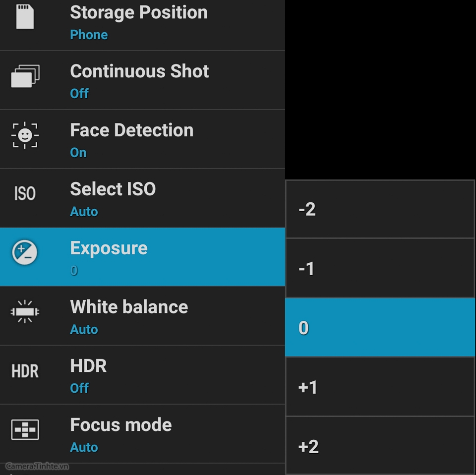Tap the ISO icon
Image resolution: width=476 pixels, height=475 pixels.
[x=25, y=193]
